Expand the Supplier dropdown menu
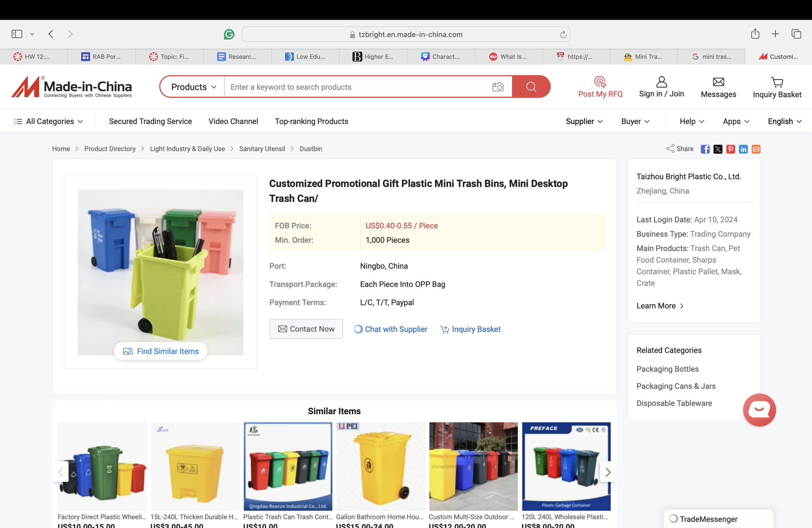Screen dimensions: 812x528 584,121
